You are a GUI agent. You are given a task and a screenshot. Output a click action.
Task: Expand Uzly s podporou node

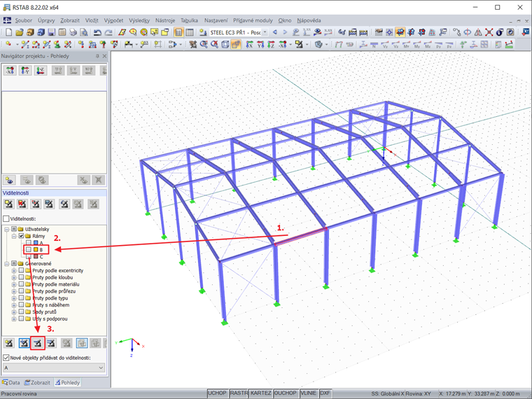[14, 319]
